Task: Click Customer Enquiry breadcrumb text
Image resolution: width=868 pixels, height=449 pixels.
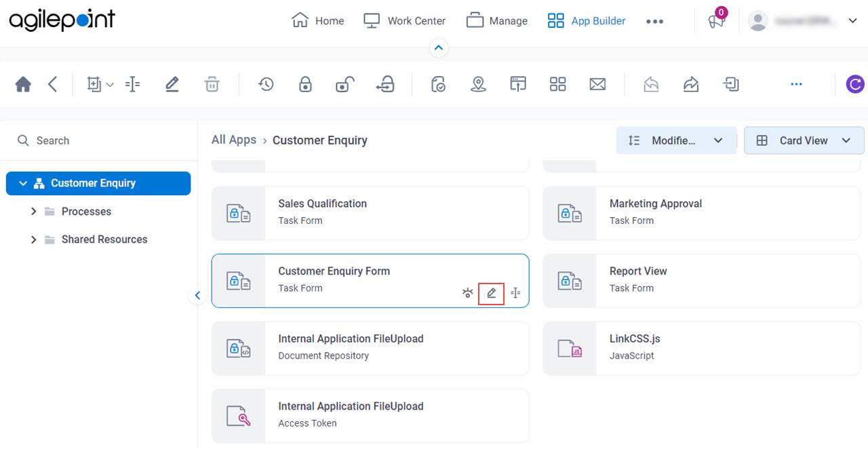Action: (x=320, y=140)
